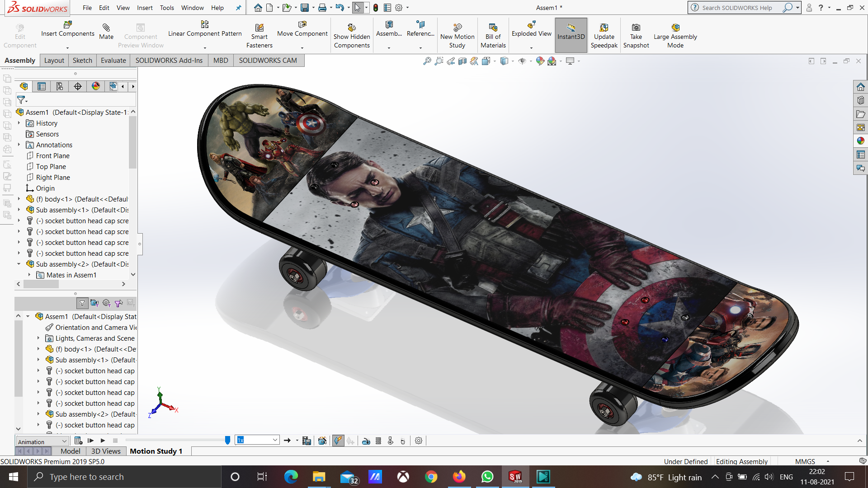Open Appearances task pane tab

[860, 141]
